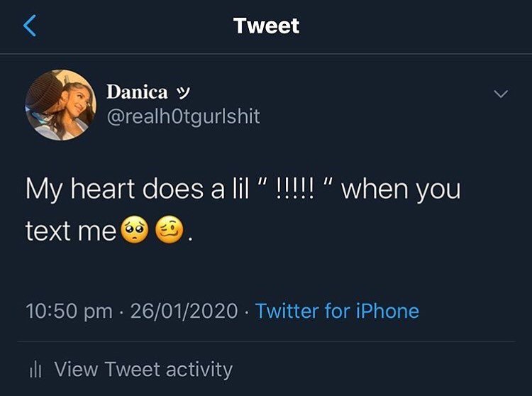Click the Tweet activity bar chart icon
The width and height of the screenshot is (532, 396).
[x=35, y=370]
